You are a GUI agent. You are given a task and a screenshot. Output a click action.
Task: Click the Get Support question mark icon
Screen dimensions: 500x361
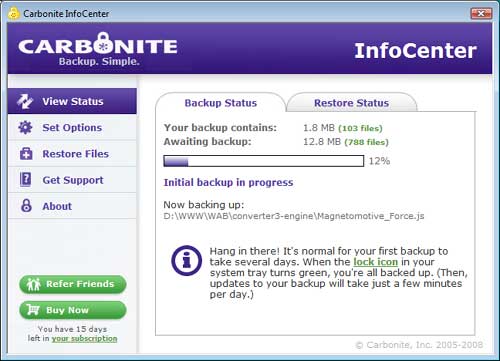pos(26,180)
